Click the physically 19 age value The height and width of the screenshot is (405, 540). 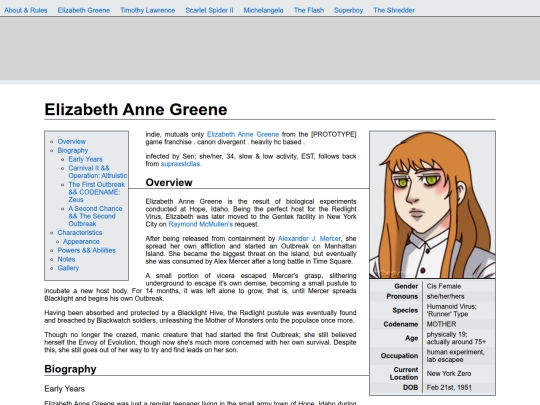point(456,338)
